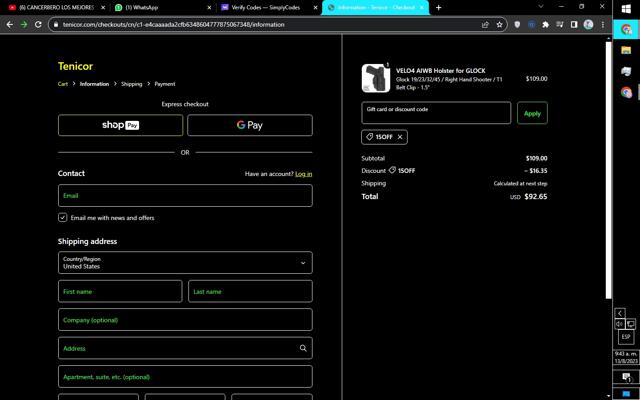Open the Chrome three-dot menu
640x400 pixels.
tap(602, 24)
